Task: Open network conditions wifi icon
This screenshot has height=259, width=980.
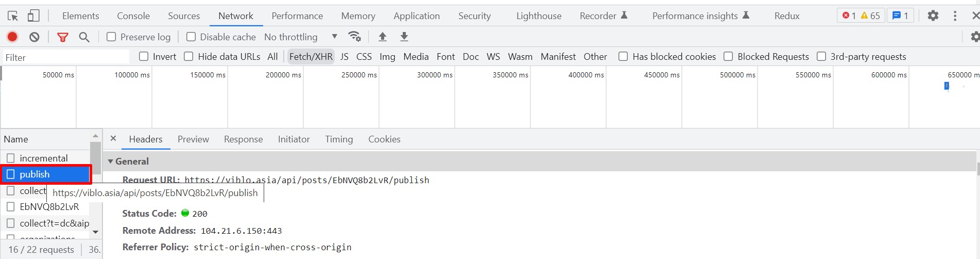Action: pyautogui.click(x=354, y=37)
